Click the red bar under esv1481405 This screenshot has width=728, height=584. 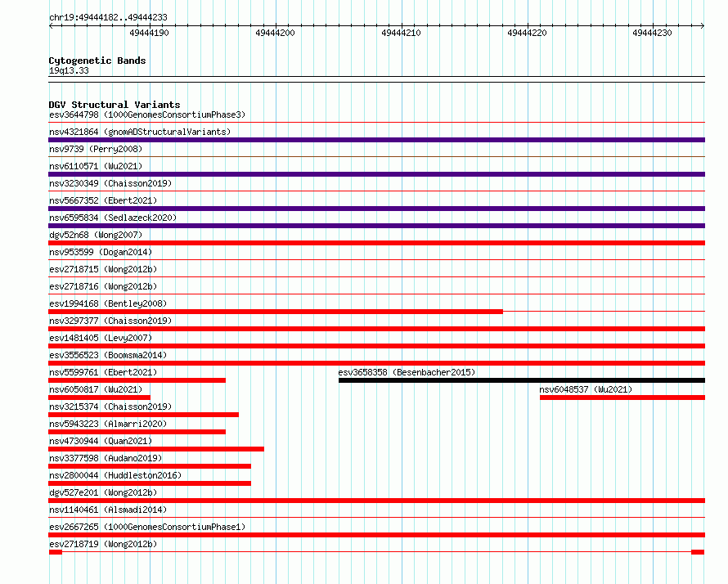pos(376,346)
